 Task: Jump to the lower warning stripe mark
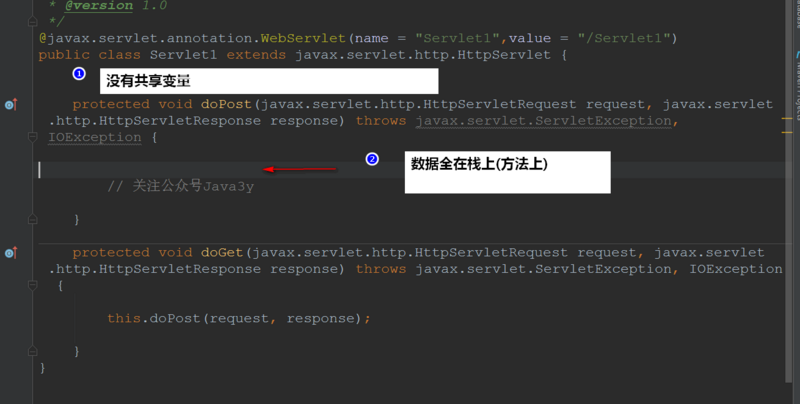(x=787, y=132)
